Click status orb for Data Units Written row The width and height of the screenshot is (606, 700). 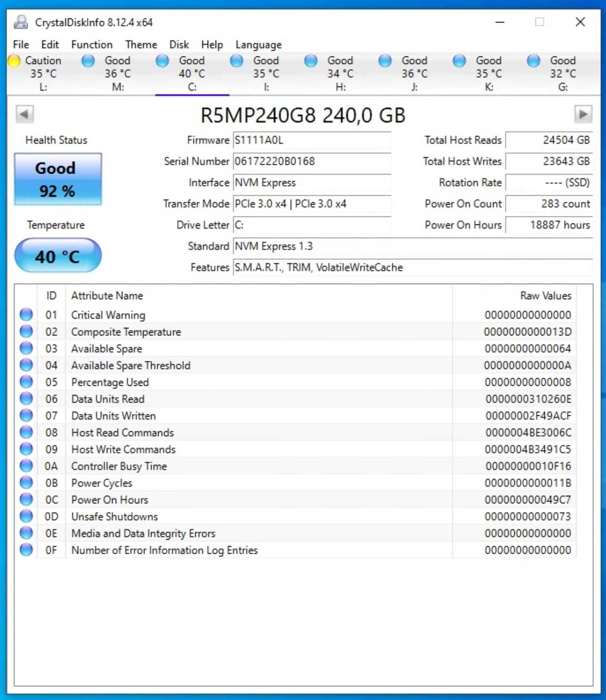26,415
